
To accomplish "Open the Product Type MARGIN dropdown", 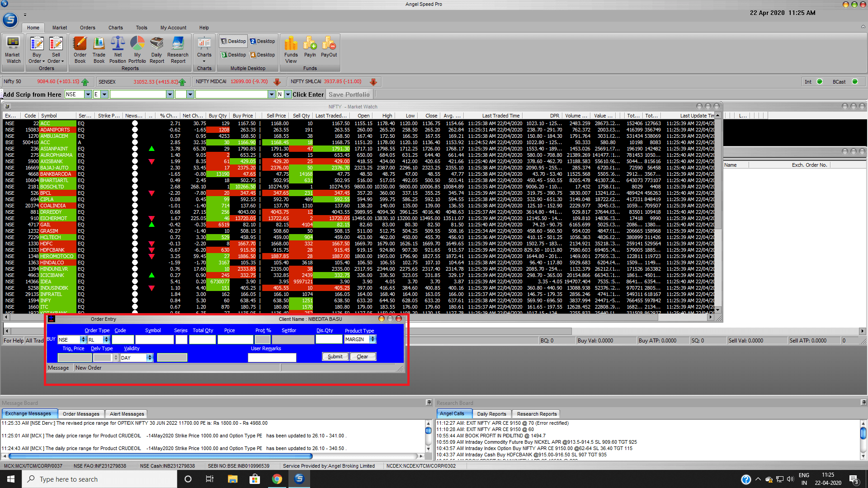I will pyautogui.click(x=373, y=339).
